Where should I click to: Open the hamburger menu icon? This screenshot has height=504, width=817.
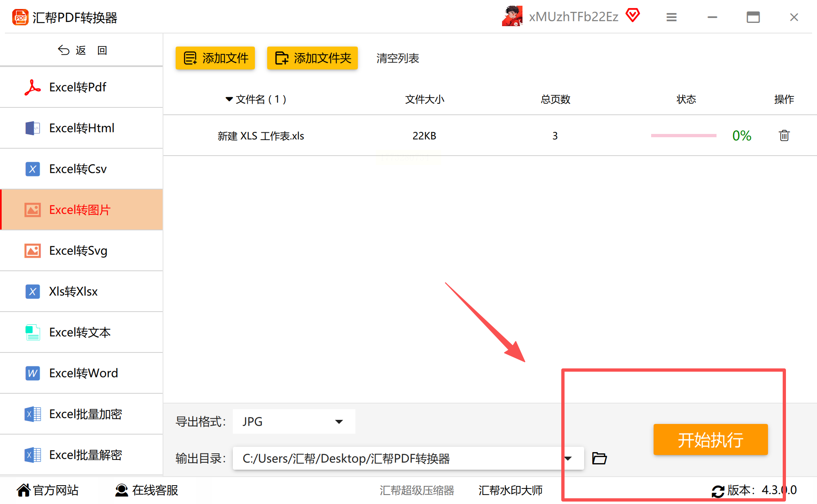671,17
